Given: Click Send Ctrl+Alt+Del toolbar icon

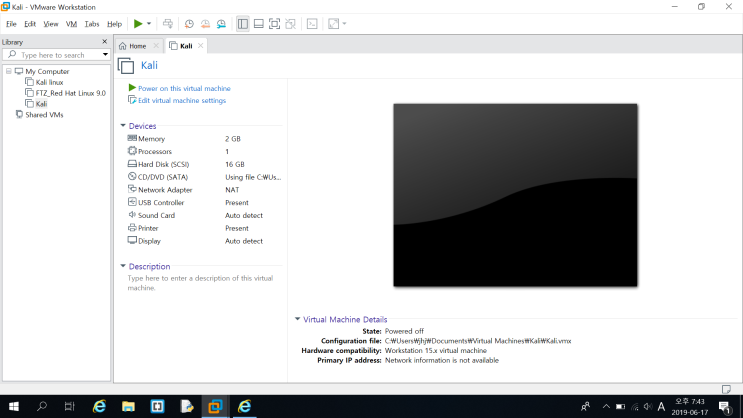Looking at the screenshot, I should 168,24.
